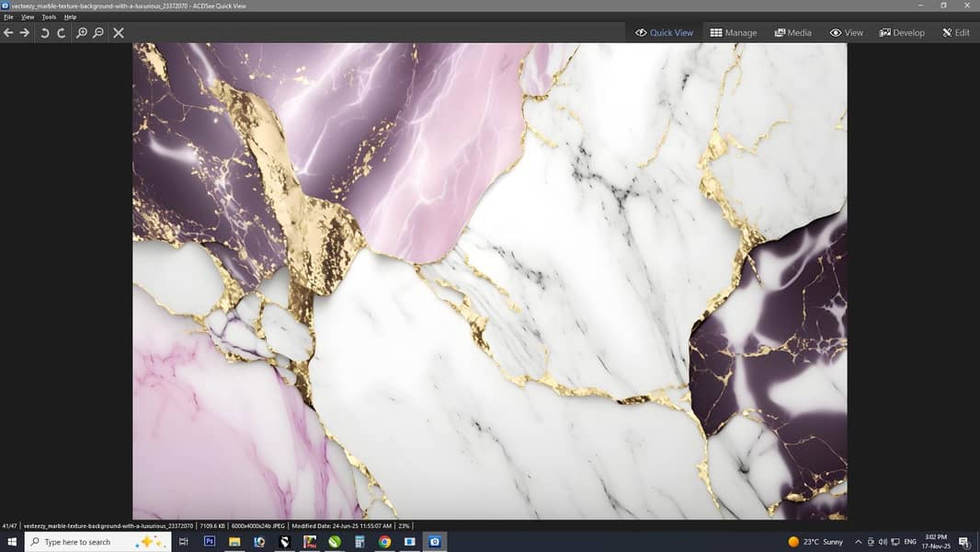Rotate the image counterclockwise
This screenshot has height=552, width=980.
pos(44,32)
